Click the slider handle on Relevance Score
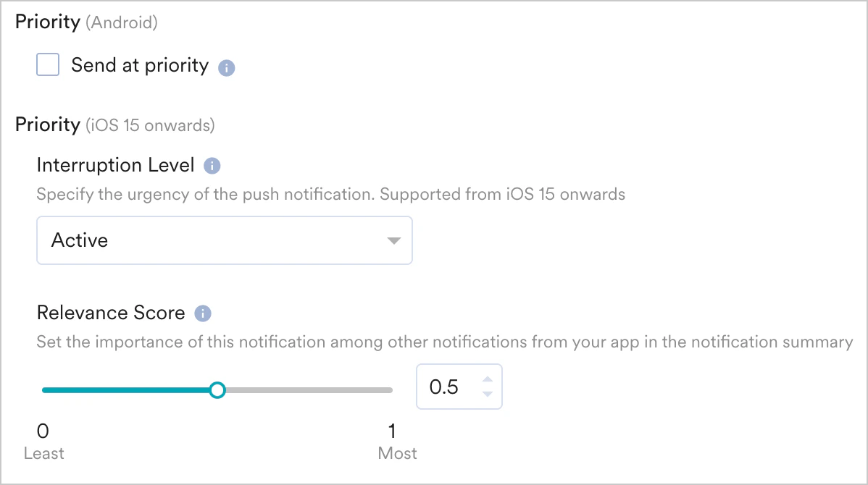This screenshot has width=868, height=485. [x=218, y=390]
